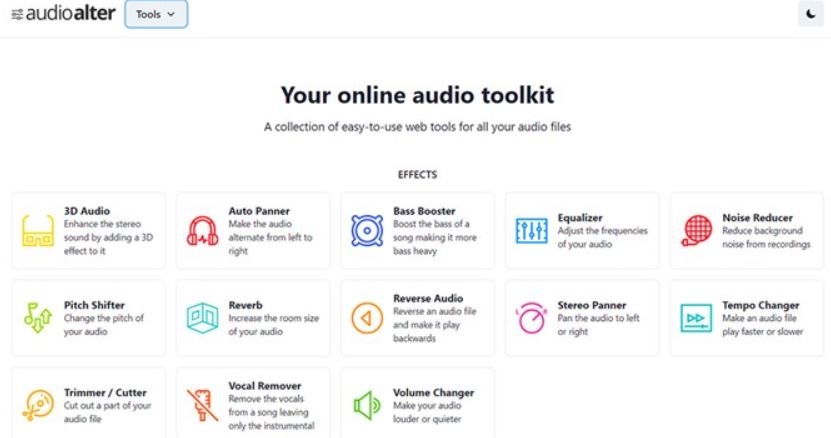The height and width of the screenshot is (438, 831).
Task: Click the 'Your online audio toolkit' heading
Action: tap(418, 95)
